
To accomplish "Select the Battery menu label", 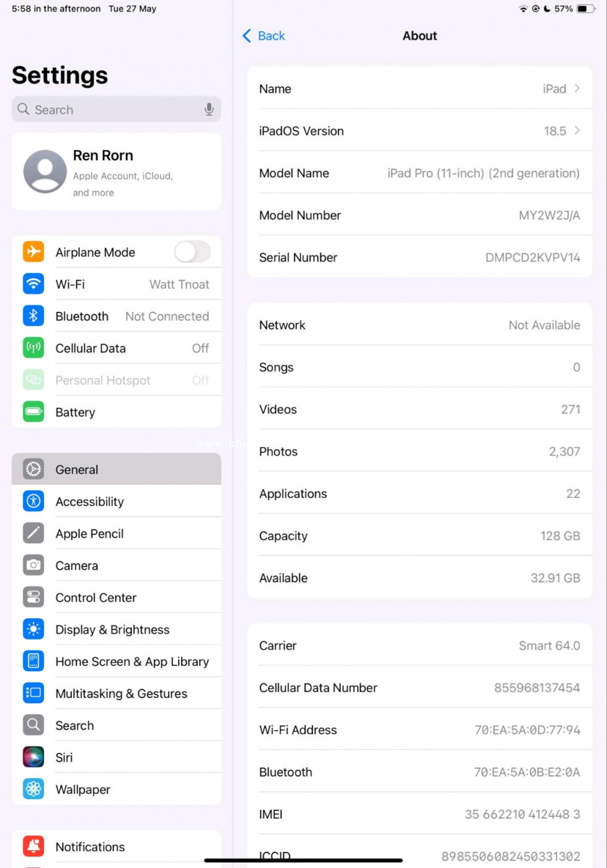I will pos(75,412).
